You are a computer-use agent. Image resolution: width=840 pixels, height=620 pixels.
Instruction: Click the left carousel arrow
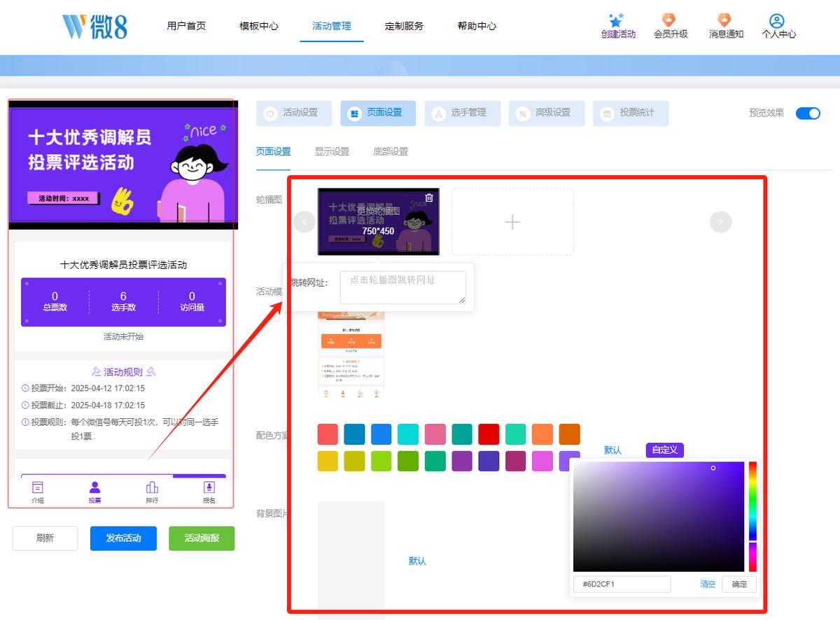[304, 221]
